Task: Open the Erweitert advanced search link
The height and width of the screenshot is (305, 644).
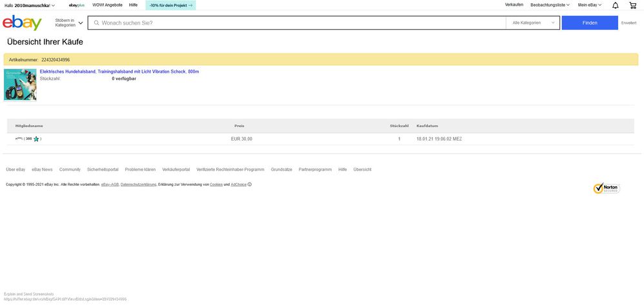Action: tap(629, 23)
